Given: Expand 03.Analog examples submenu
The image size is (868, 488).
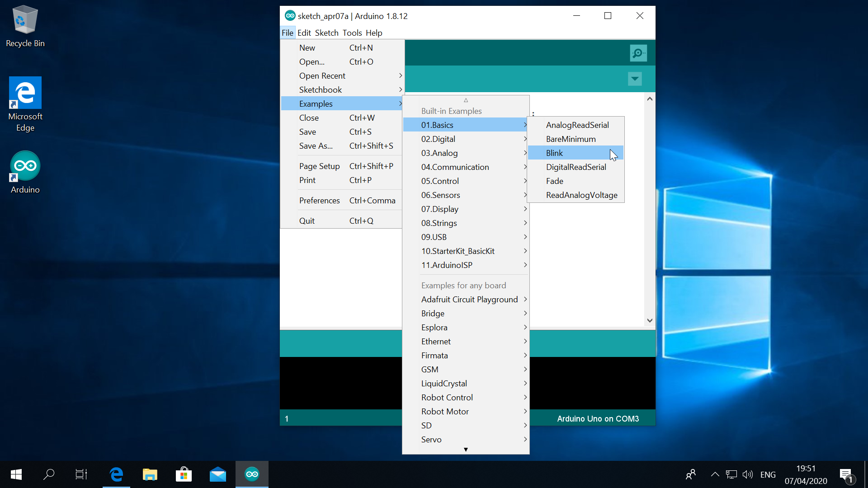Looking at the screenshot, I should (466, 153).
